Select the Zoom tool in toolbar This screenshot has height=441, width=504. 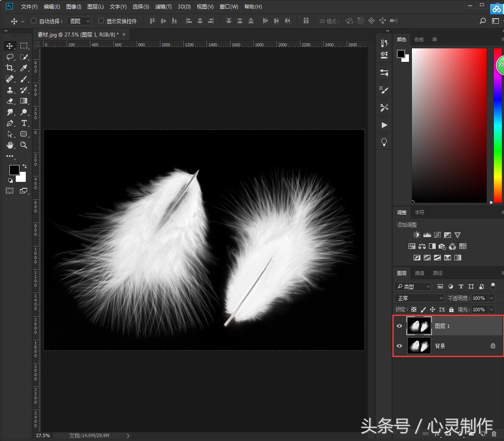[24, 145]
